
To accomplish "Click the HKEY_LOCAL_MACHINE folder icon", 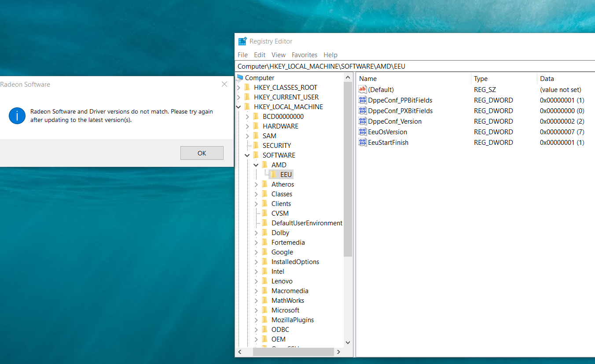I will 247,107.
